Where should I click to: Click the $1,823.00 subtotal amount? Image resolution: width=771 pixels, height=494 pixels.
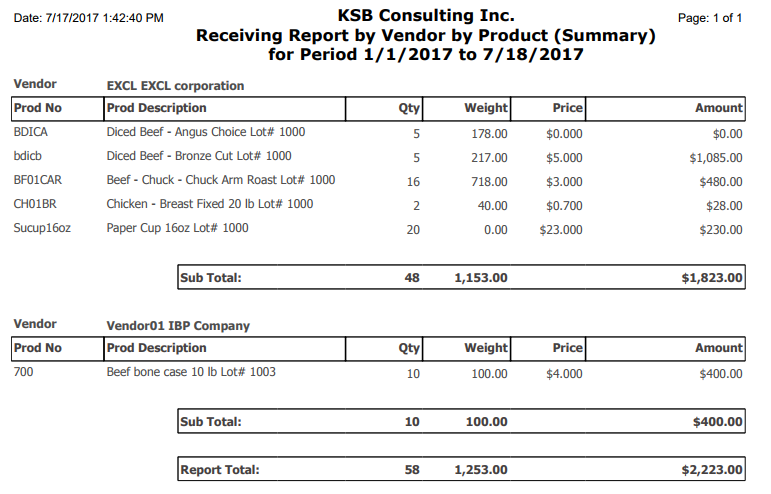tap(712, 278)
